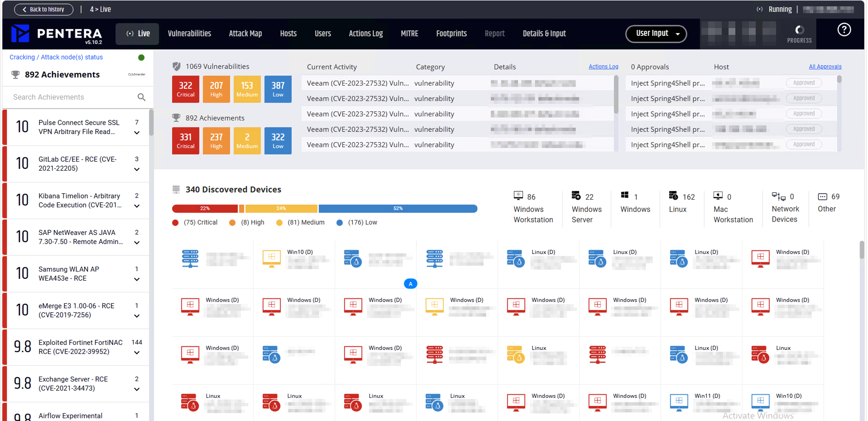The width and height of the screenshot is (868, 421).
Task: Click the 207 High vulnerabilities tile
Action: [x=216, y=89]
